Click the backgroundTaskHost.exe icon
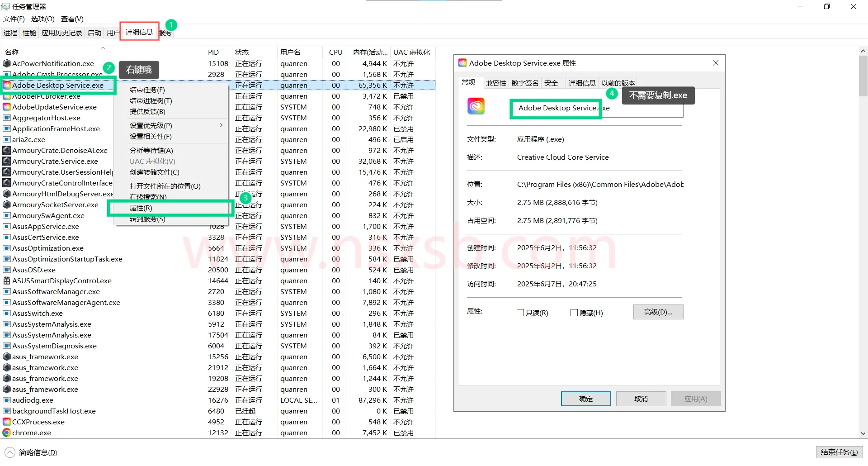Viewport: 868px width, 466px height. coord(7,411)
